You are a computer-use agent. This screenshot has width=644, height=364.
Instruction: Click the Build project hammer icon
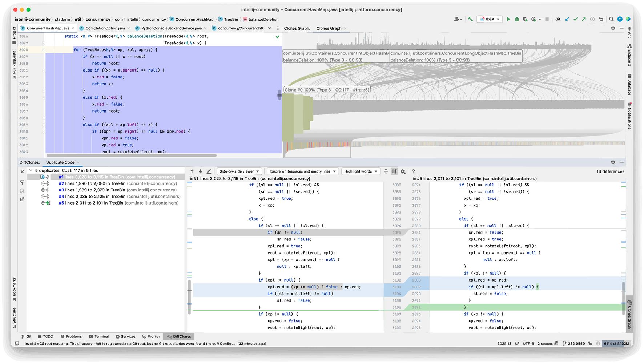pyautogui.click(x=470, y=19)
